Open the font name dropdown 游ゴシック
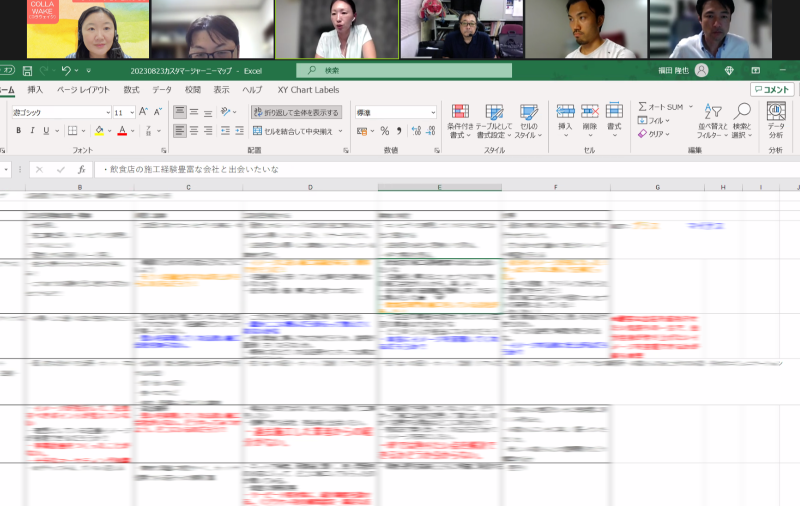This screenshot has width=800, height=506. 60,113
